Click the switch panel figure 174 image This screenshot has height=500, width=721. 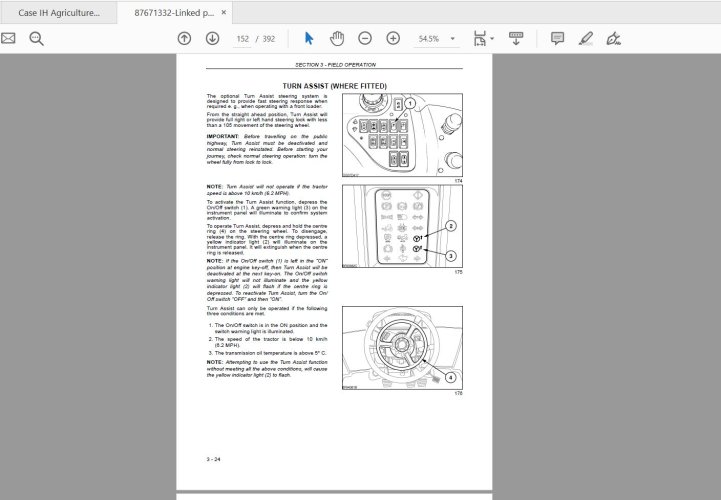click(x=402, y=135)
